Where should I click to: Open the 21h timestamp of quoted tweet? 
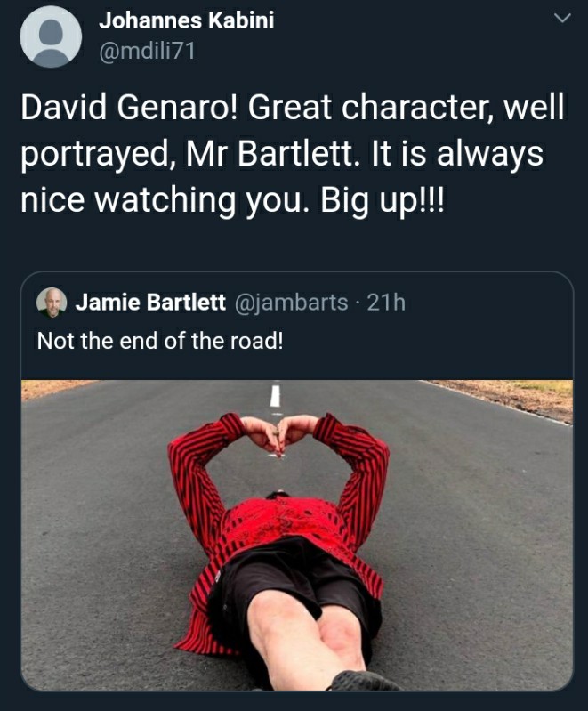click(x=386, y=303)
